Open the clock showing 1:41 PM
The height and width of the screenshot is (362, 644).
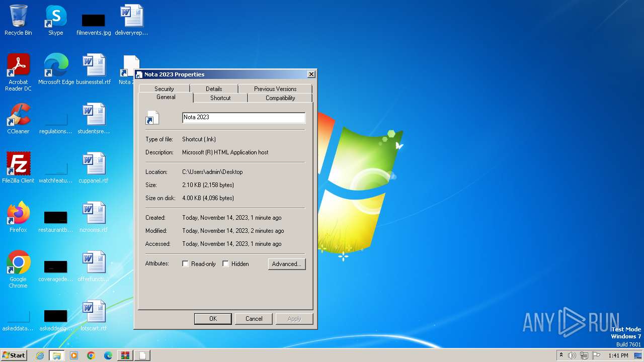click(x=618, y=355)
